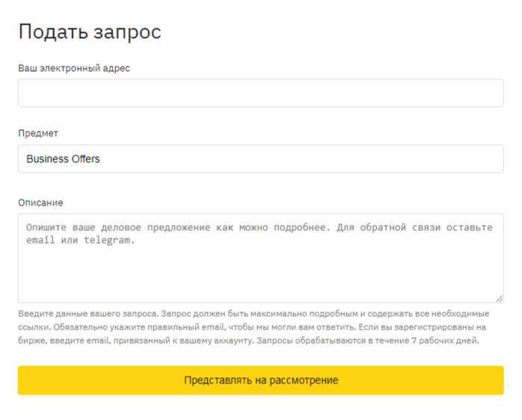Focus the description text area

click(x=261, y=259)
